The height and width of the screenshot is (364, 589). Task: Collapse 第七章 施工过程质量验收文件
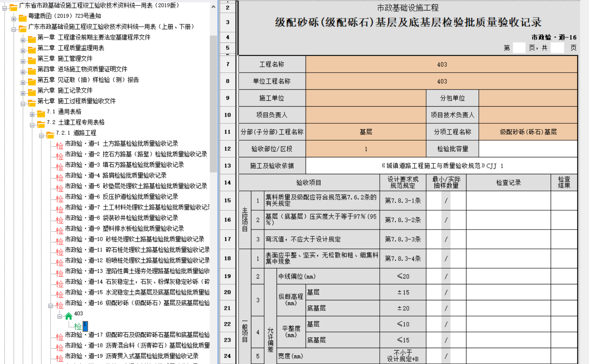[x=23, y=104]
